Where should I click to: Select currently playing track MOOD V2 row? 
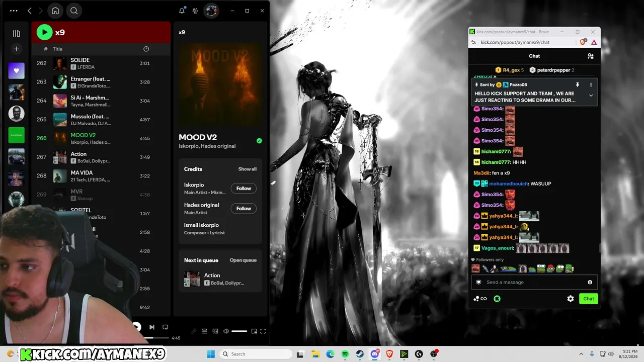pyautogui.click(x=101, y=138)
